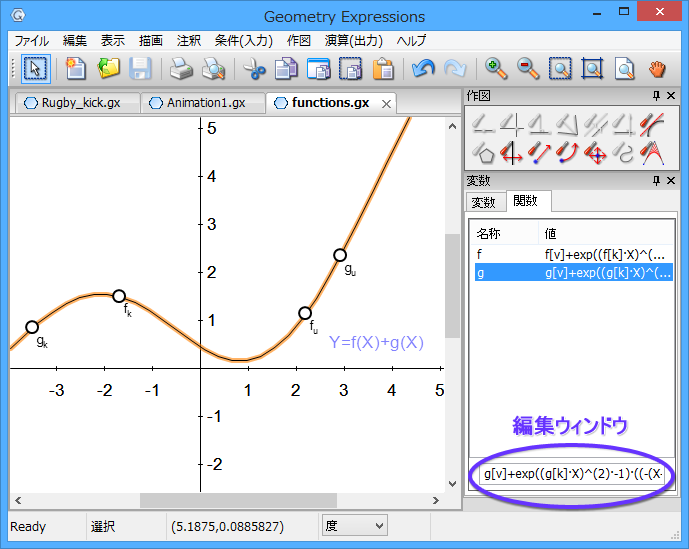689x549 pixels.
Task: Click canvas scroll down arrow
Action: click(x=452, y=484)
